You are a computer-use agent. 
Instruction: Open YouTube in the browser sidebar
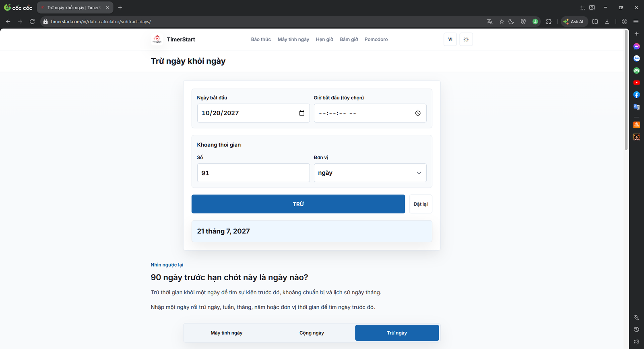(x=636, y=83)
